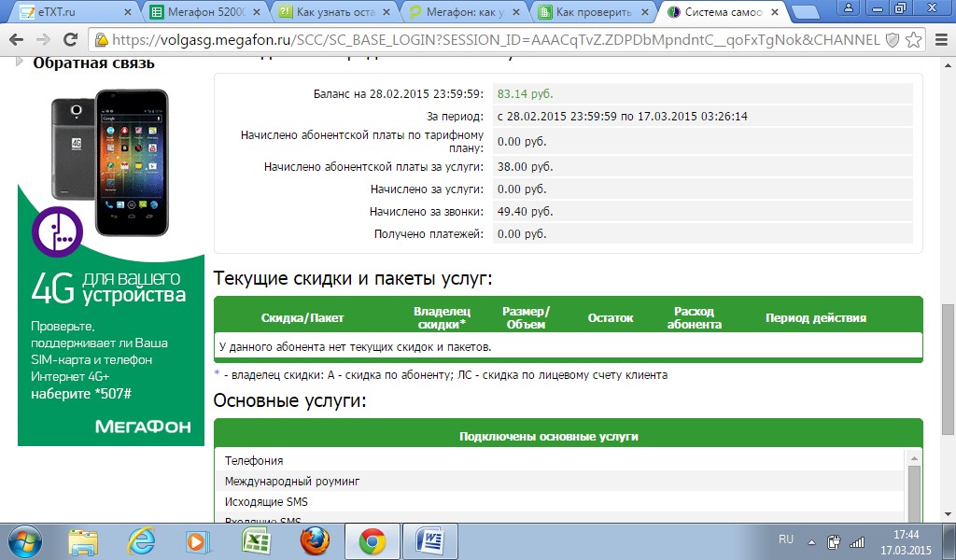Open Microsoft Word from the taskbar
Screen dimensions: 956x560
click(x=430, y=541)
